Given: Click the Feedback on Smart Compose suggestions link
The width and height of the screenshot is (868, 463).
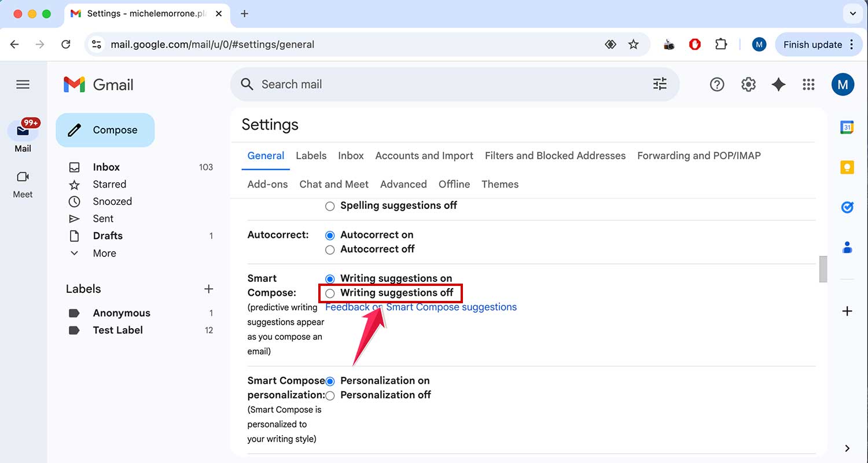Looking at the screenshot, I should pyautogui.click(x=421, y=307).
